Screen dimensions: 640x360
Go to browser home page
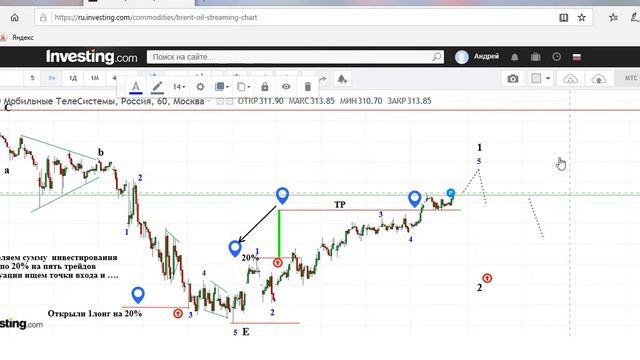[x=15, y=18]
